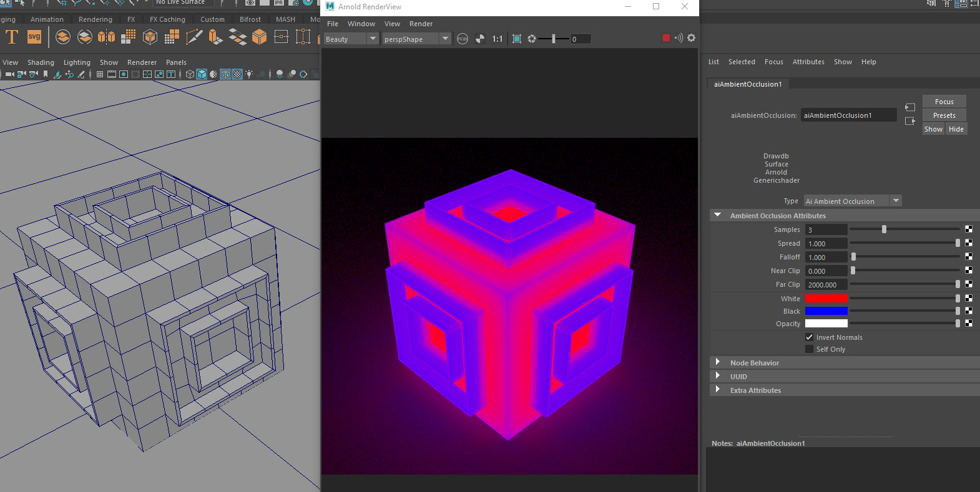The width and height of the screenshot is (980, 492).
Task: Select the aiAmbientOcclusion1 tab in Attribute Editor
Action: 748,84
